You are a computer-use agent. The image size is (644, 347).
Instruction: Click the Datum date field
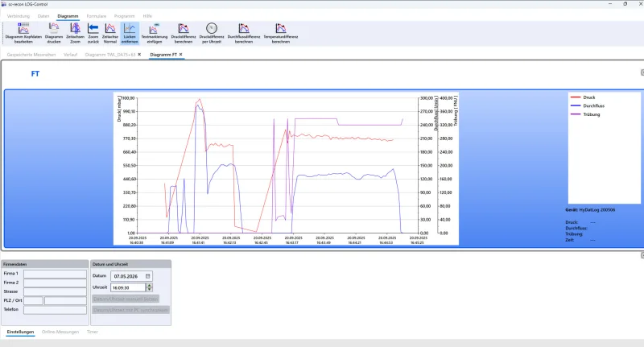[131, 276]
